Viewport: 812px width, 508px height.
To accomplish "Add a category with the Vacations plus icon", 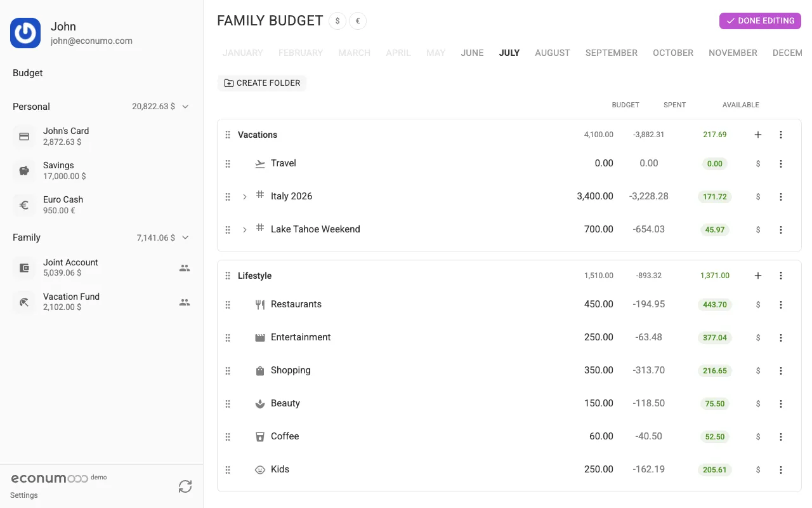I will point(758,135).
